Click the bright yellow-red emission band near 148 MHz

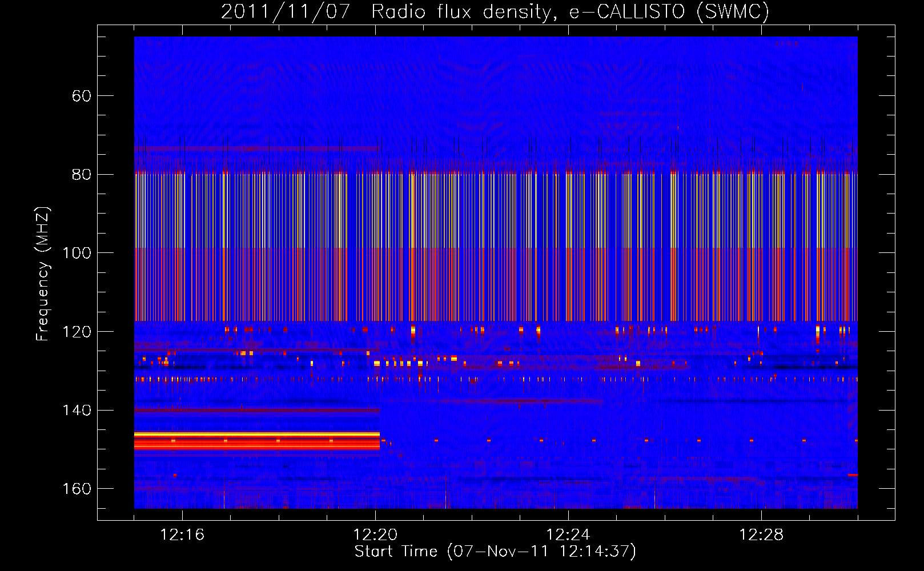(x=257, y=441)
